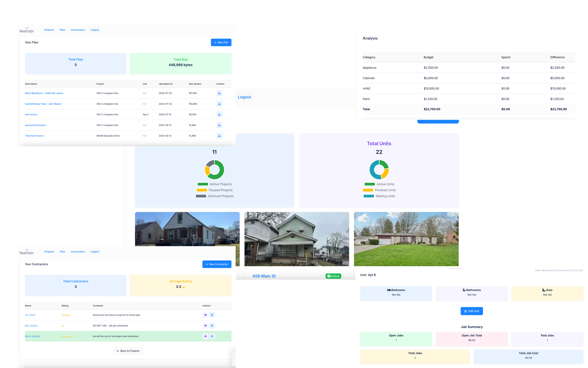Viewport: 588px width, 368px height.
Task: Open Projects in Contractors window nav
Action: 49,252
